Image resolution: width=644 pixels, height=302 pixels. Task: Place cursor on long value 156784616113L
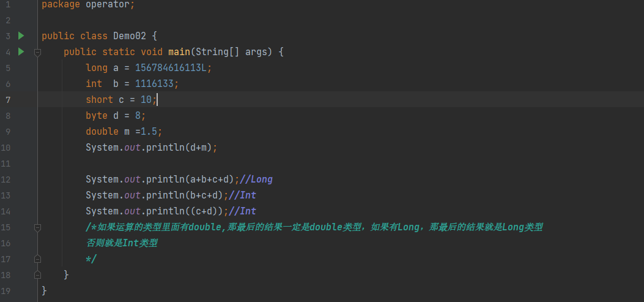point(171,68)
